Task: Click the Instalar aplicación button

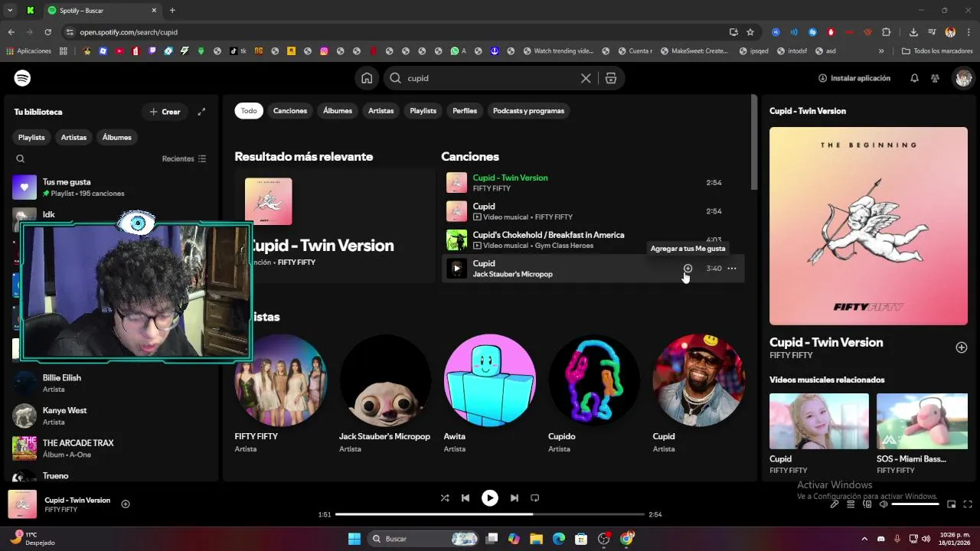Action: [x=854, y=78]
